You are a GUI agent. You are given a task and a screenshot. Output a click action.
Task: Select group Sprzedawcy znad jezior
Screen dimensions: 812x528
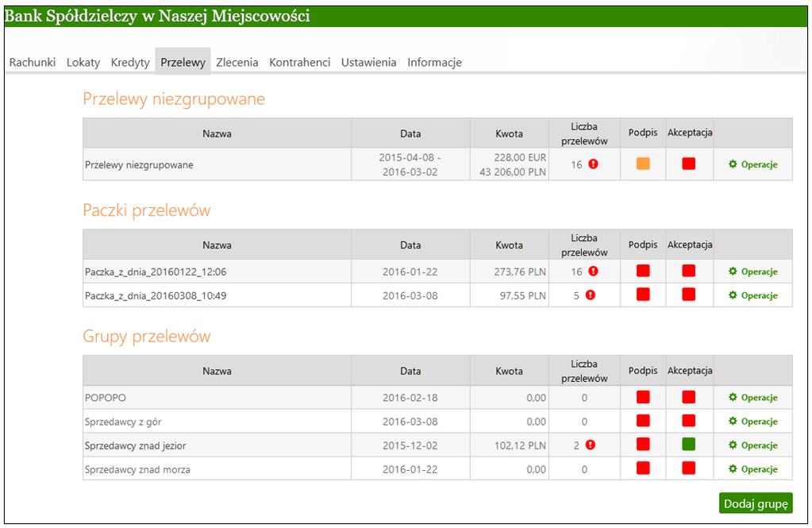pos(135,445)
